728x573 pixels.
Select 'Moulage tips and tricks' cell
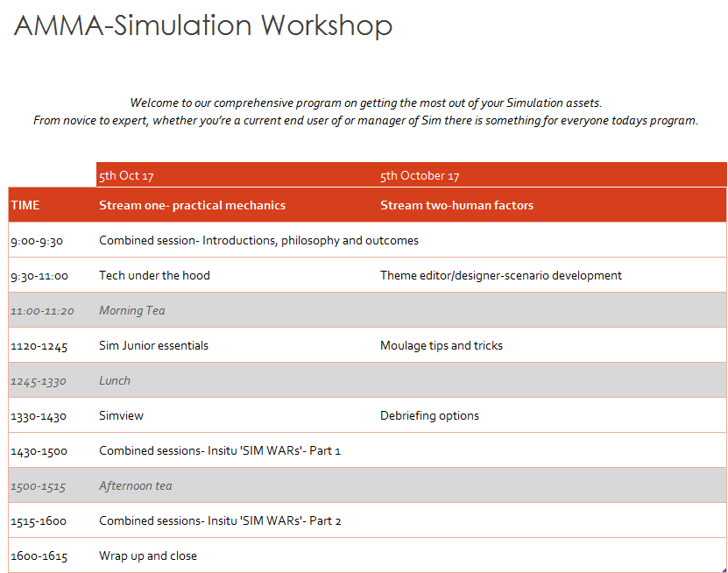441,345
